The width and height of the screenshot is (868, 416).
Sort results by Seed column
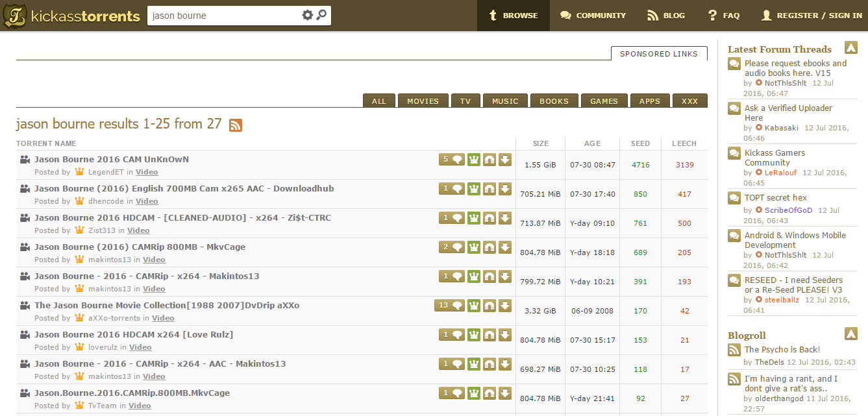pyautogui.click(x=639, y=143)
